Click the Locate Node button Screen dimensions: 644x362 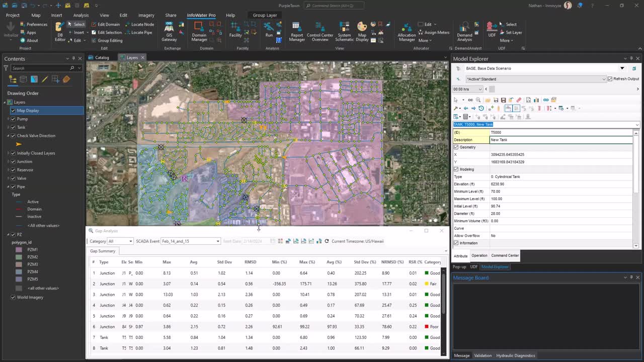coord(139,24)
